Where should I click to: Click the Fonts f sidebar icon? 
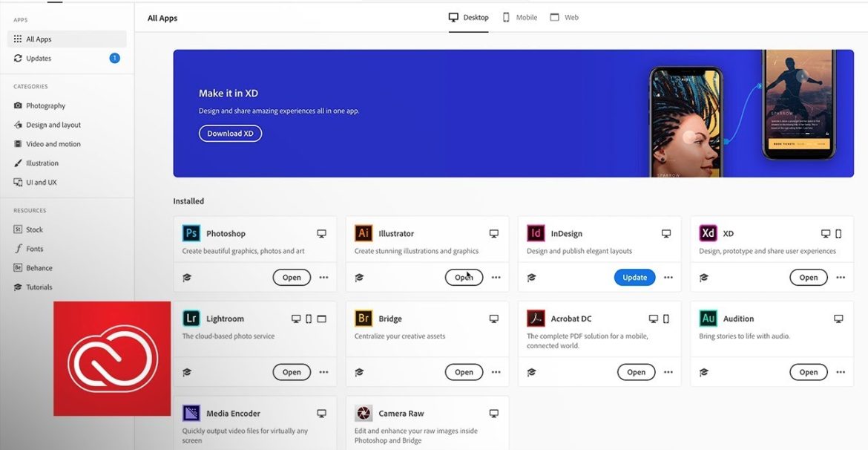click(18, 249)
